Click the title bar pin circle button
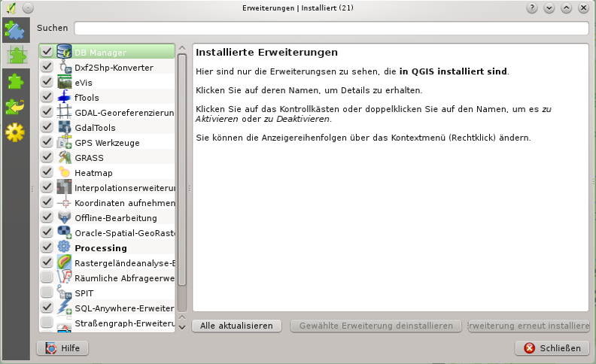Viewport: 596px width, 364px height. (28, 8)
